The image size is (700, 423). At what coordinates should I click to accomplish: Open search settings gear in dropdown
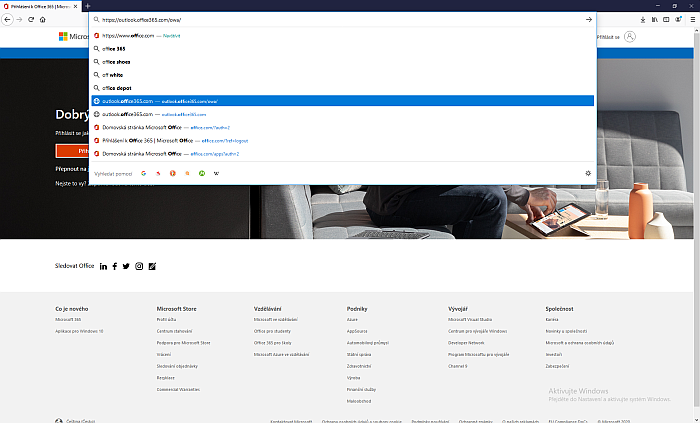tap(588, 174)
